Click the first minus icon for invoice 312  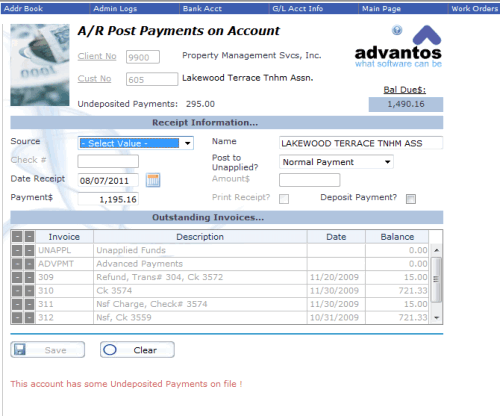click(17, 318)
